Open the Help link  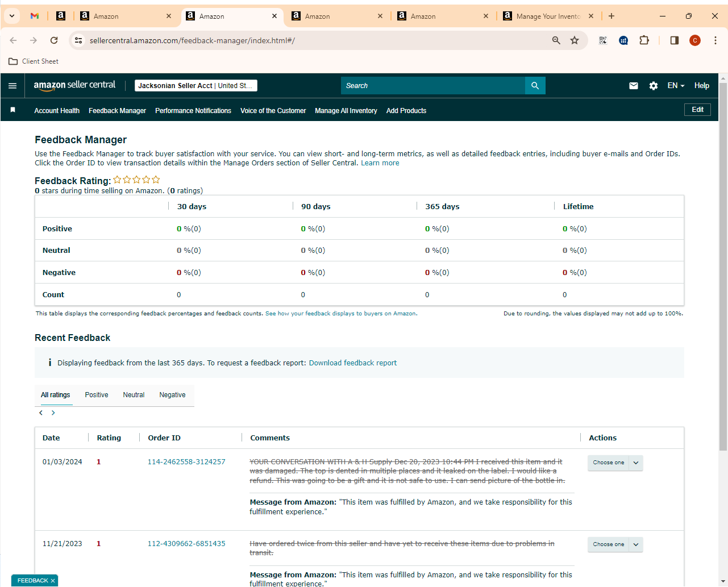[x=702, y=86]
